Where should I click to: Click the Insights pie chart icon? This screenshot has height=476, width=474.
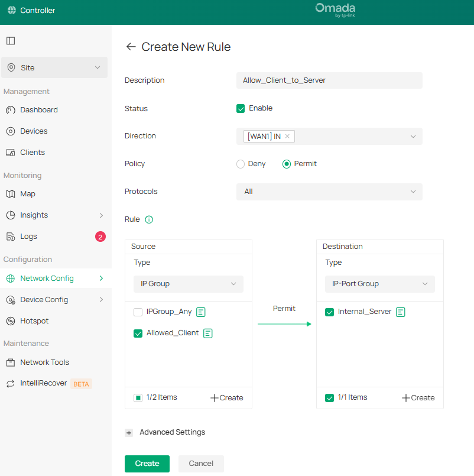click(11, 215)
